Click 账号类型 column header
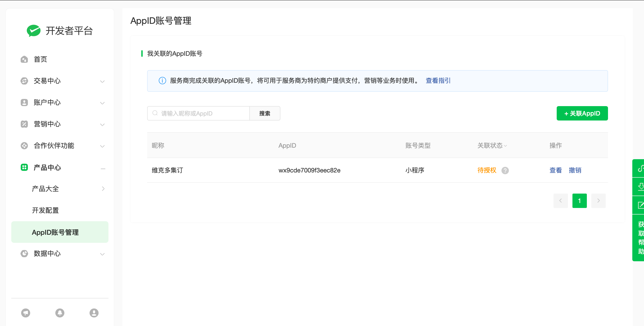This screenshot has height=326, width=644. pos(418,145)
